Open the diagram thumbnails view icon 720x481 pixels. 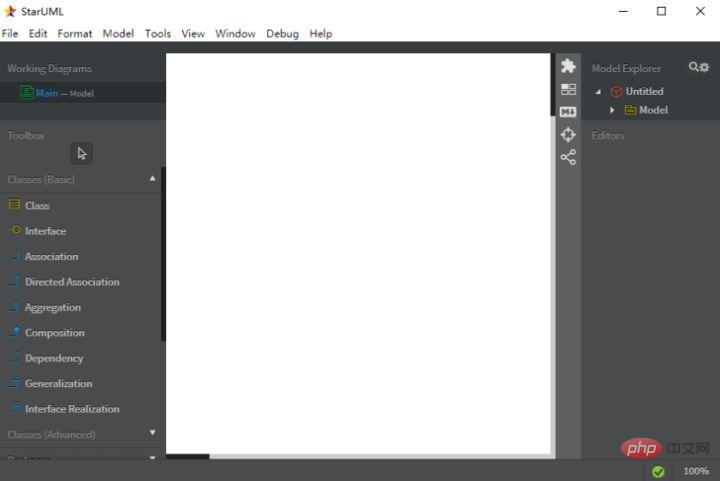[568, 89]
